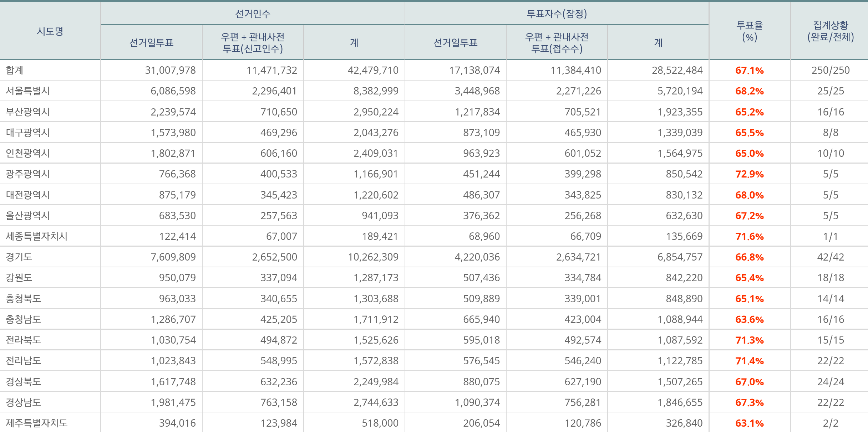Screen dimensions: 868x432
Task: Click total voters cell 42,479,710
Action: pyautogui.click(x=373, y=70)
